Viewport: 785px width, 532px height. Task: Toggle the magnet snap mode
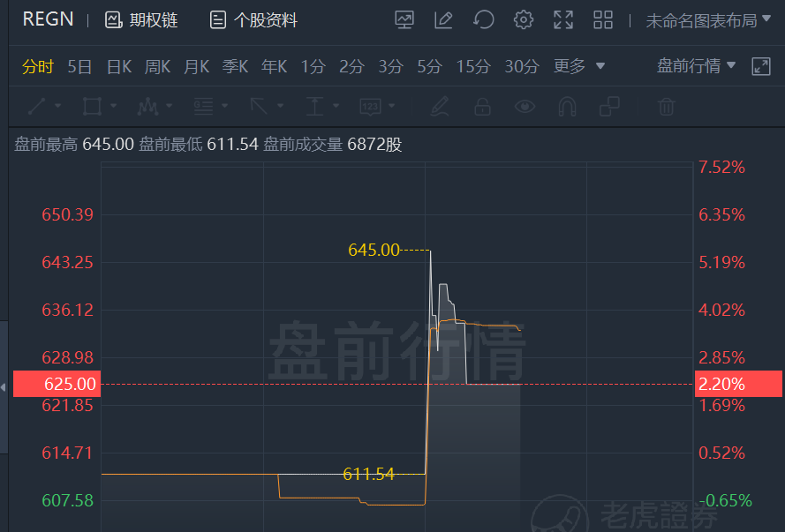point(567,106)
